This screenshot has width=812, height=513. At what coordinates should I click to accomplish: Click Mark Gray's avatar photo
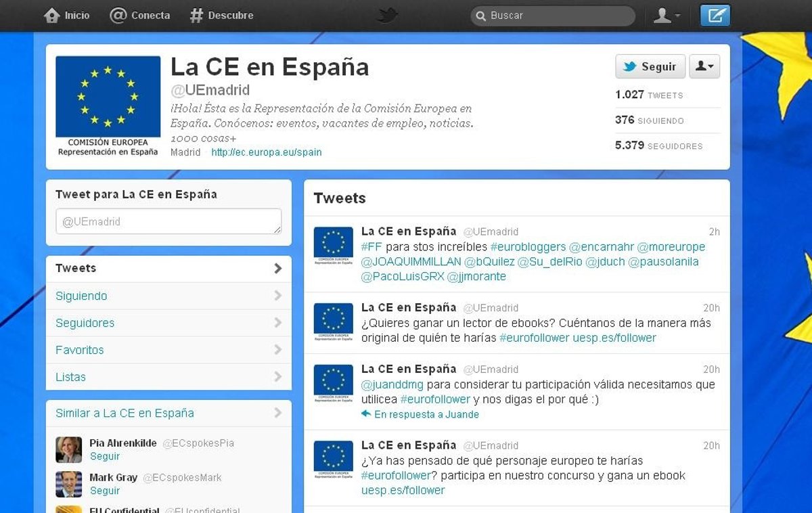pos(68,484)
